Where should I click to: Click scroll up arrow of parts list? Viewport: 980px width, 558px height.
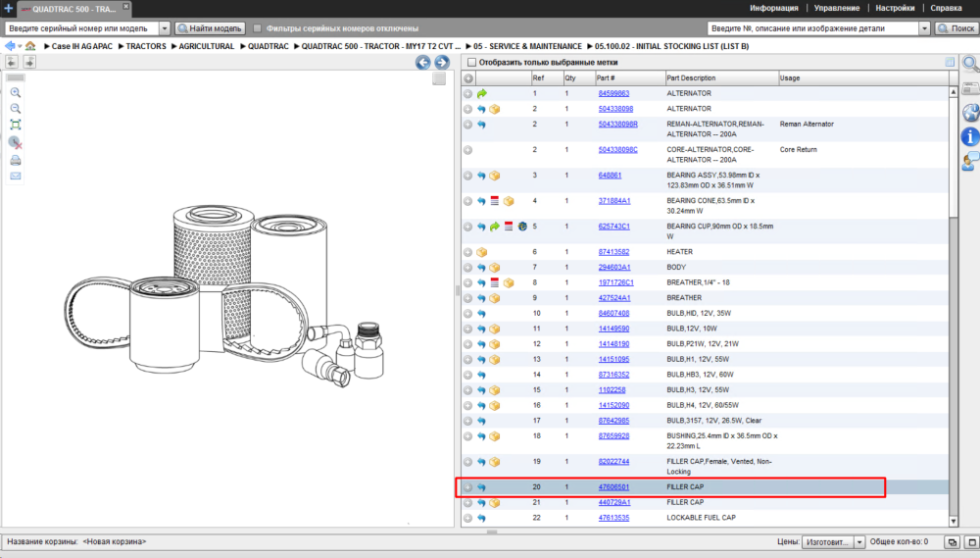[x=954, y=92]
